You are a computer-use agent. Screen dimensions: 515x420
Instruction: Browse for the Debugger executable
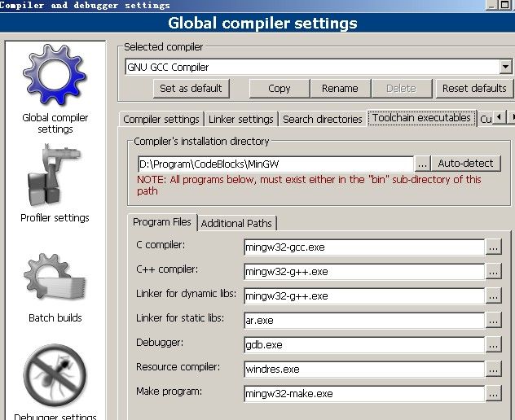(493, 345)
